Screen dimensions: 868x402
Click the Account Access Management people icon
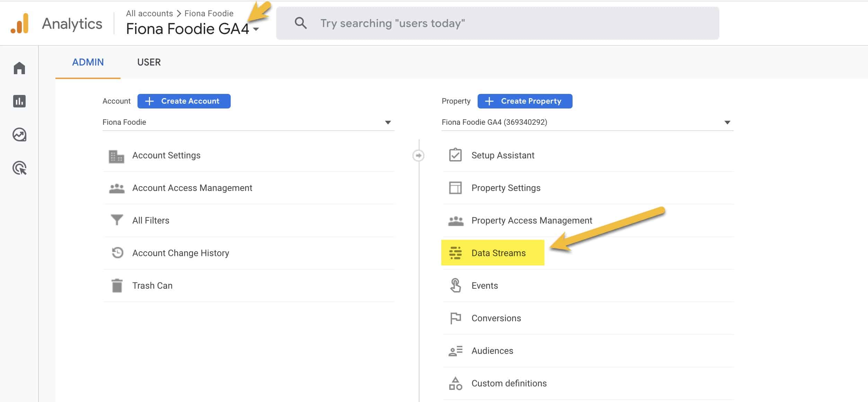point(117,188)
